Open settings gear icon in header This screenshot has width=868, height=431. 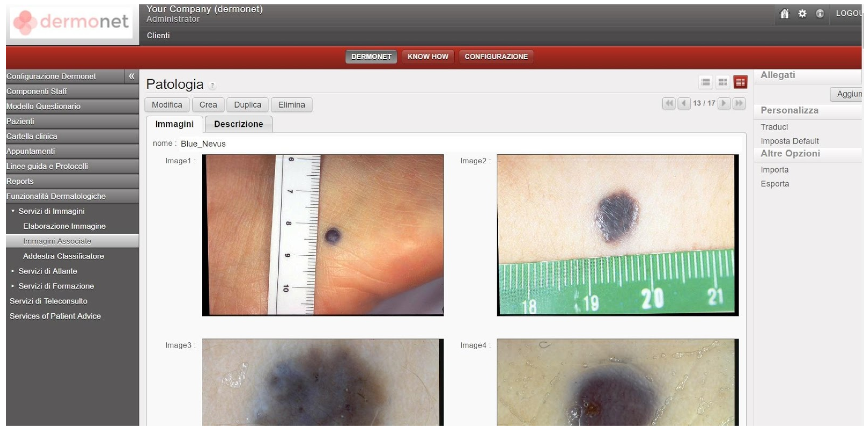tap(802, 14)
